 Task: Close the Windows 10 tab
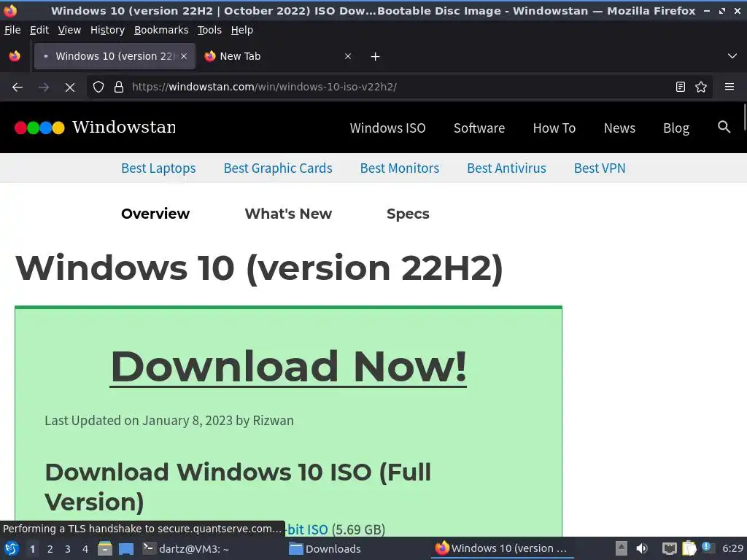point(184,56)
